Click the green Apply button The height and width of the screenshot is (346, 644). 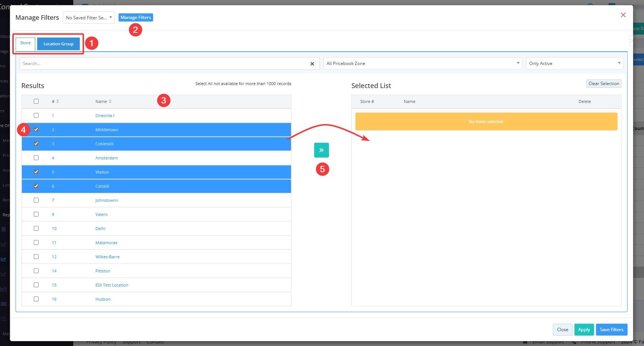pos(584,330)
